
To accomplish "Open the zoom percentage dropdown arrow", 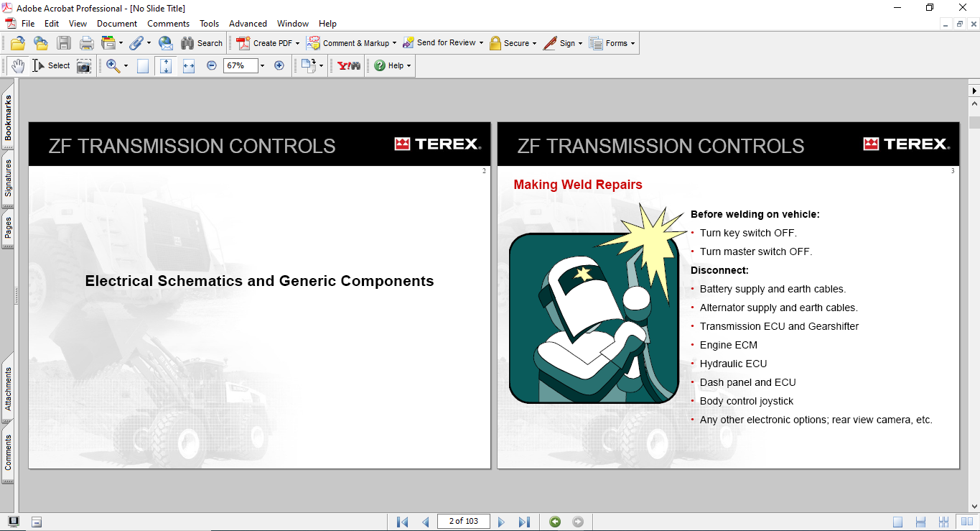I will 263,65.
